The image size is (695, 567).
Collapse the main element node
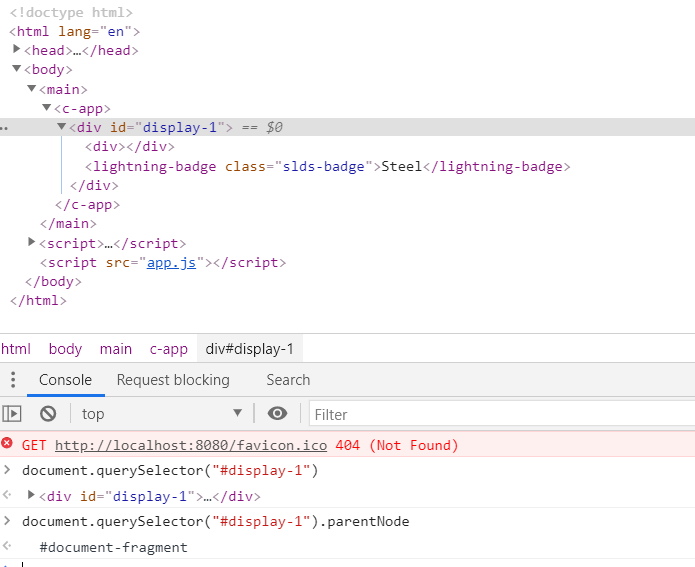(31, 88)
